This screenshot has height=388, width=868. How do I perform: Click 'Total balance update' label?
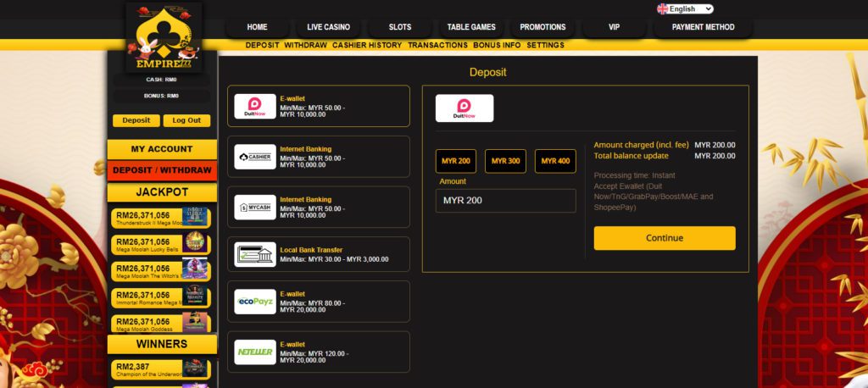click(631, 156)
